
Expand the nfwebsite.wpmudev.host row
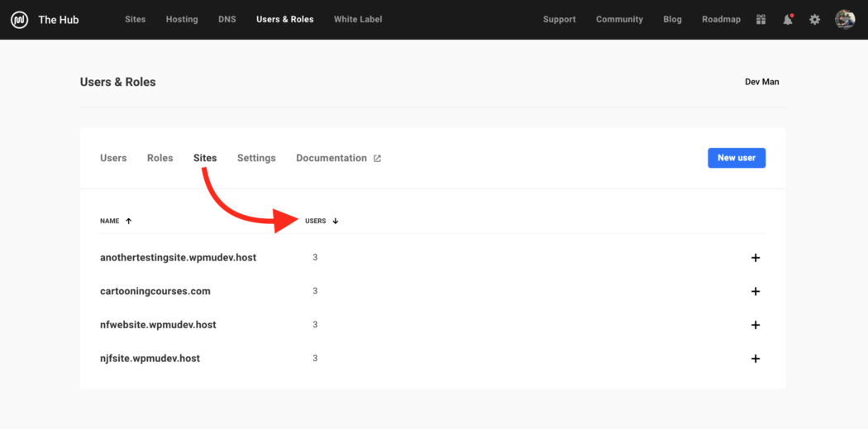click(755, 326)
